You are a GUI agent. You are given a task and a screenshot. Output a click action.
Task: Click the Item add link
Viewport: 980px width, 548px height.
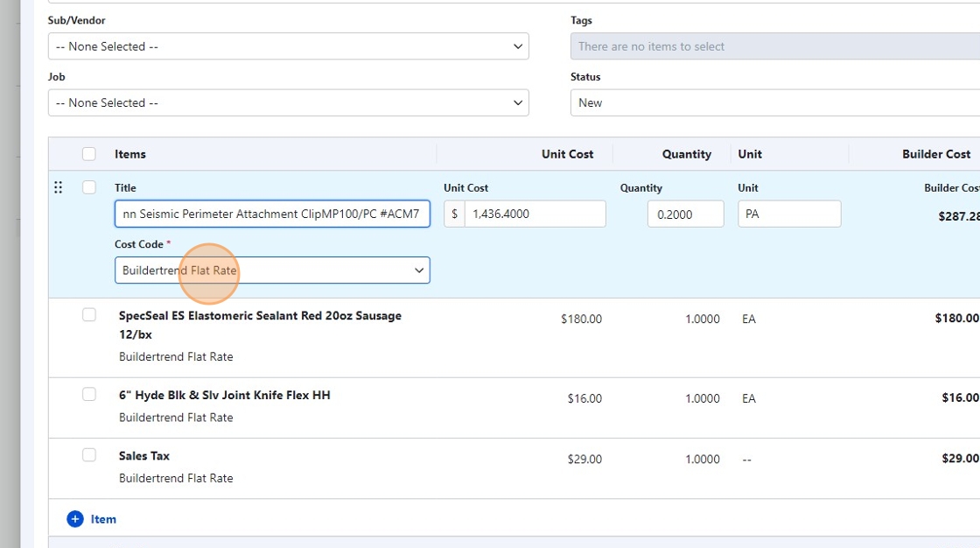[103, 519]
